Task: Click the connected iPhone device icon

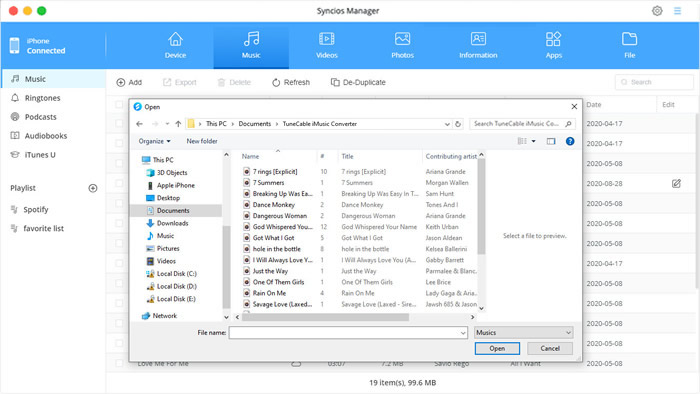Action: (14, 46)
